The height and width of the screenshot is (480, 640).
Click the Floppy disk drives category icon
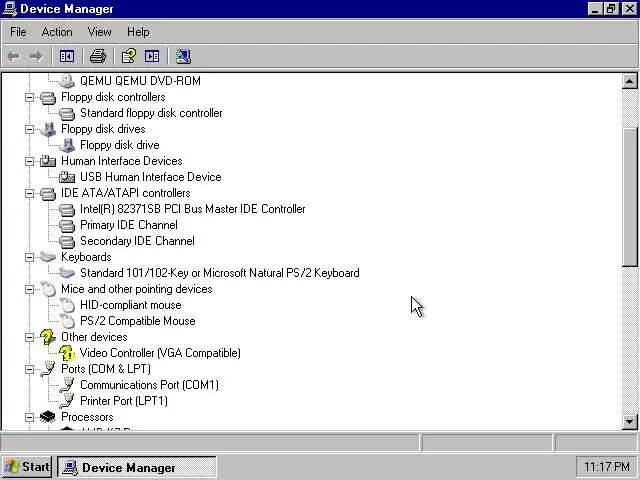pos(48,129)
